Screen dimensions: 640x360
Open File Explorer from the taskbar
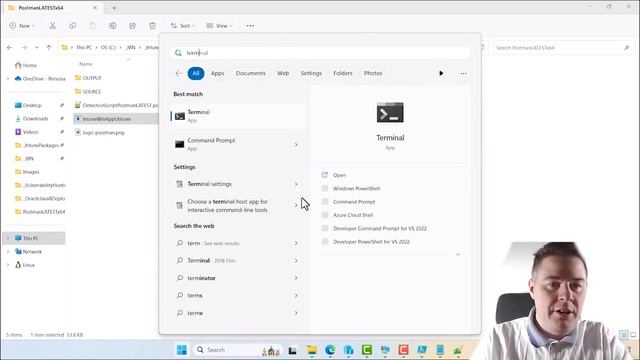312,350
